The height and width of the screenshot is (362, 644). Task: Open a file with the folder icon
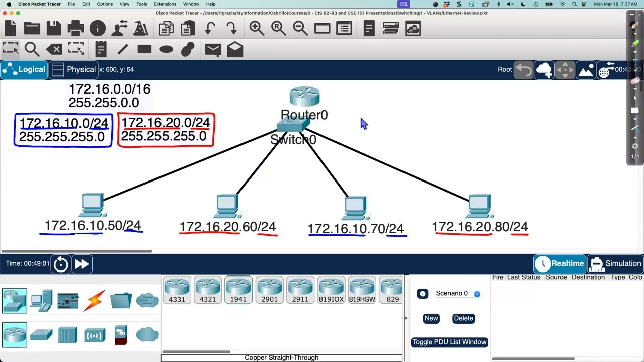(32, 29)
